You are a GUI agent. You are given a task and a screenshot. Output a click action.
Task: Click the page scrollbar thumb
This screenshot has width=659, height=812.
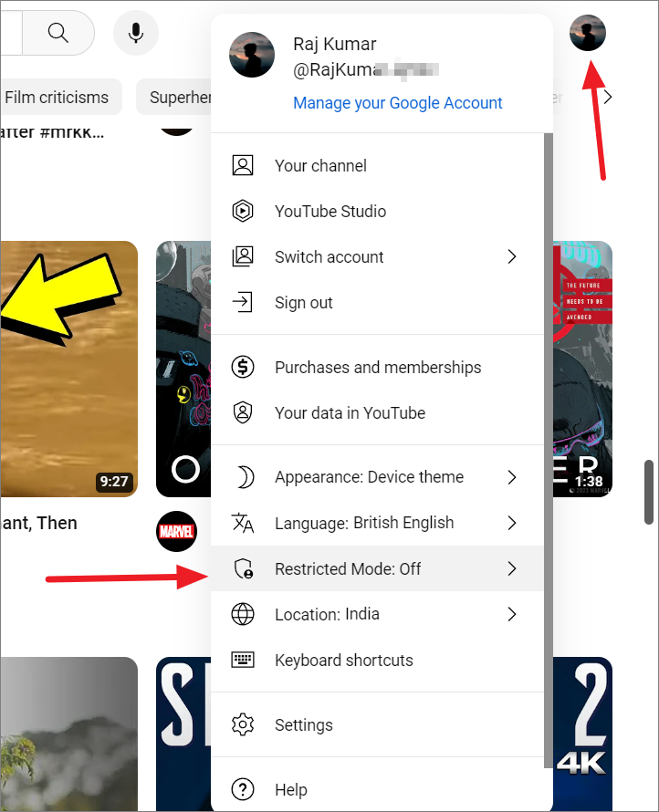tap(649, 492)
